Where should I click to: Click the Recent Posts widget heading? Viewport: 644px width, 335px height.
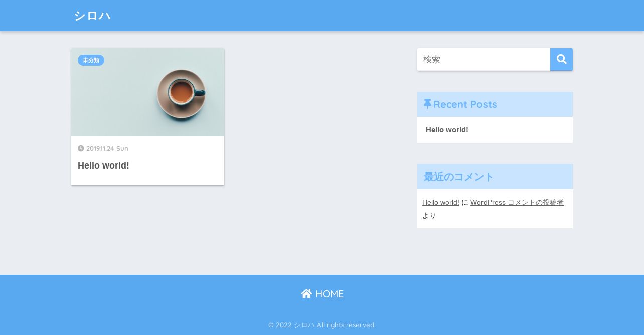495,104
